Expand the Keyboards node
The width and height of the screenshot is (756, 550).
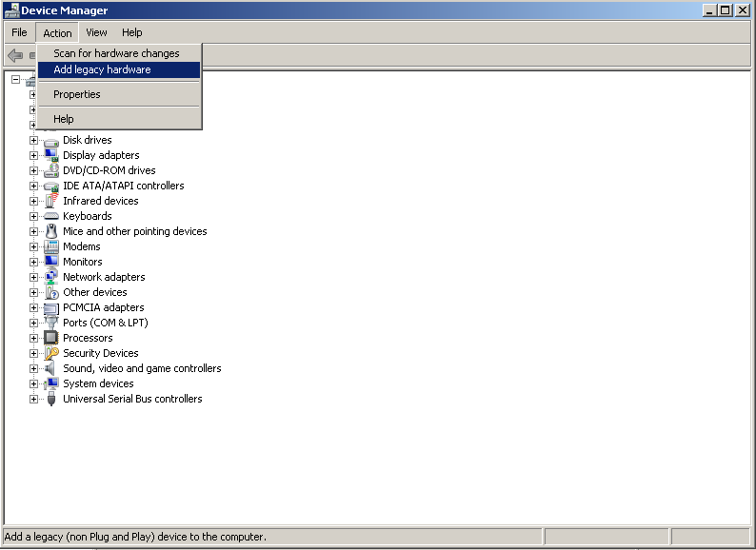(x=33, y=216)
